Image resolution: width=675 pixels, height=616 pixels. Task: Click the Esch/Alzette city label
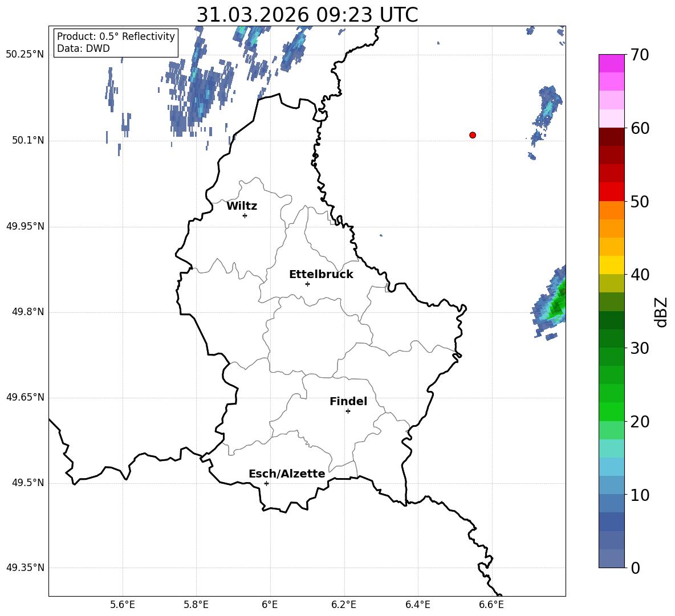tap(287, 474)
